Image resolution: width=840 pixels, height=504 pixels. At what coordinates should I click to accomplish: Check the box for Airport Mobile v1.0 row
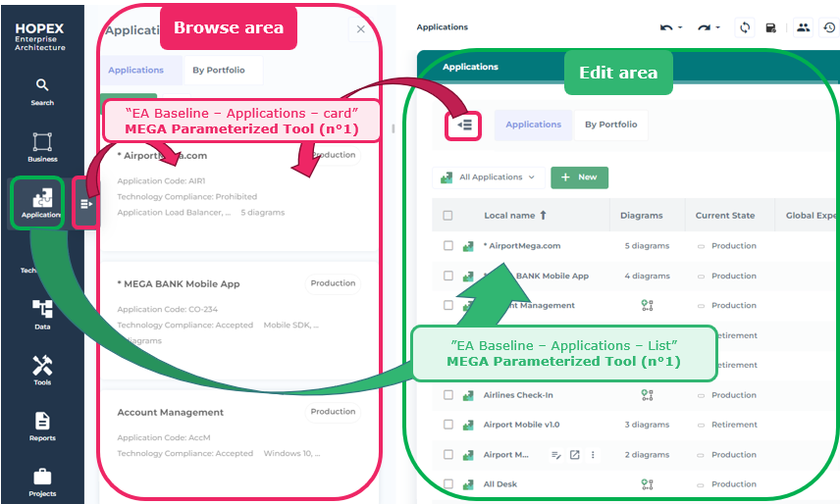[448, 425]
